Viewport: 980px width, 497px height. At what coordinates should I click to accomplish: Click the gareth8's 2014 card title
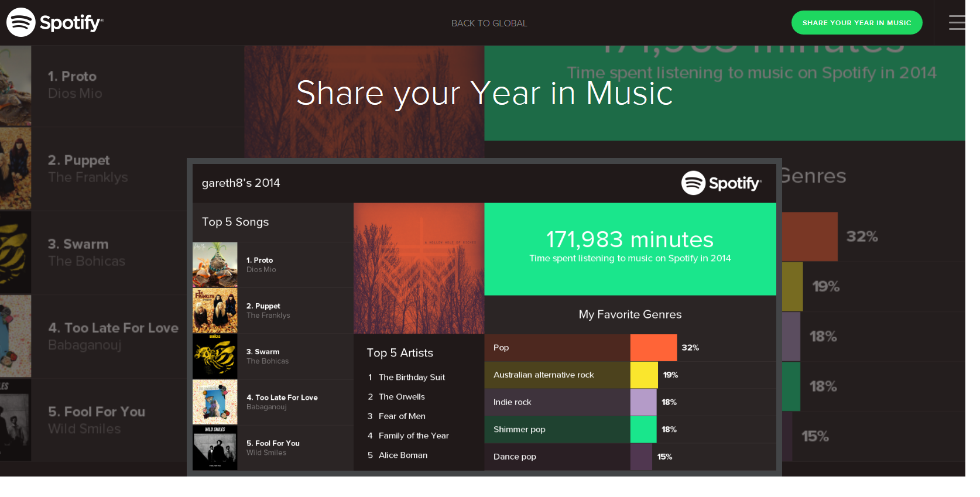(241, 183)
